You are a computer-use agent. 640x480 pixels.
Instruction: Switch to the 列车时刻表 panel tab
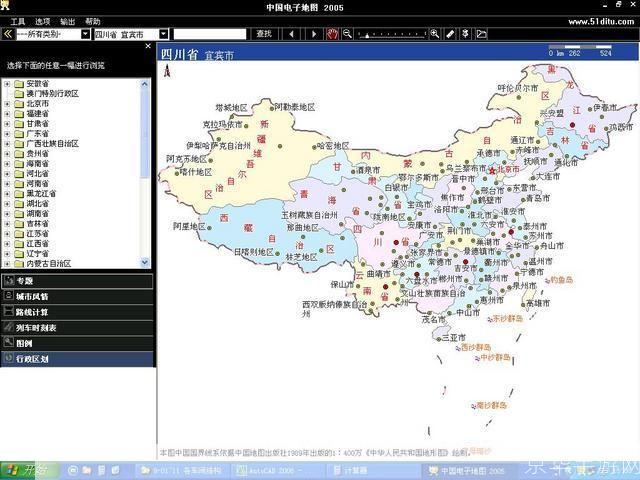point(77,327)
